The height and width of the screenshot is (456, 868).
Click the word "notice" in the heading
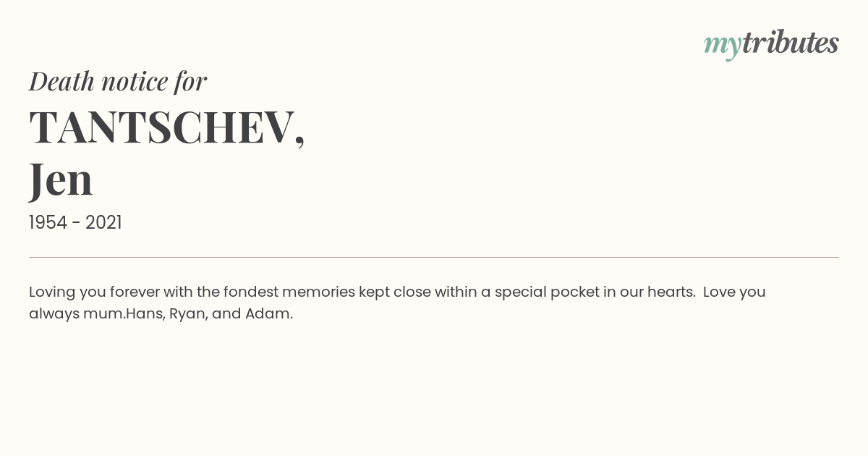click(135, 81)
